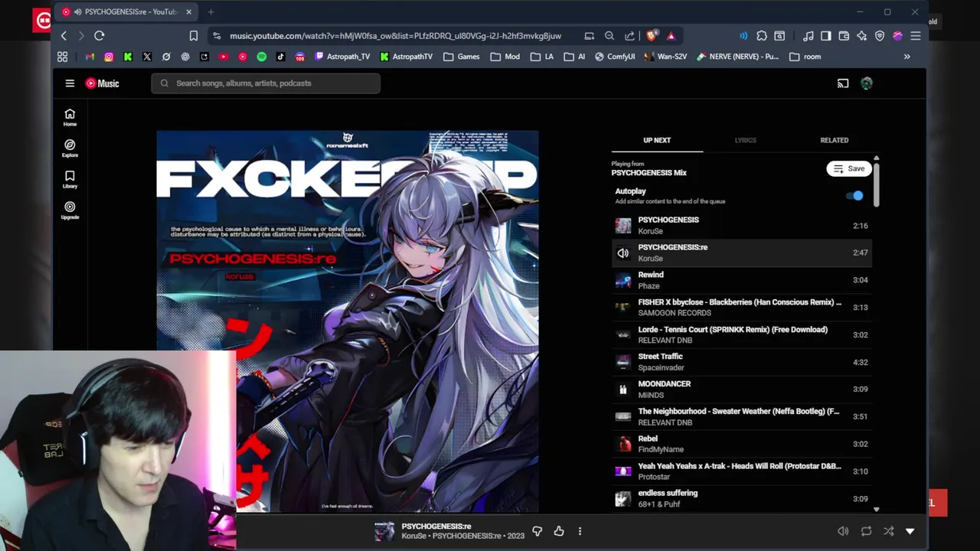Click the Rebel track thumbnail

tap(623, 444)
